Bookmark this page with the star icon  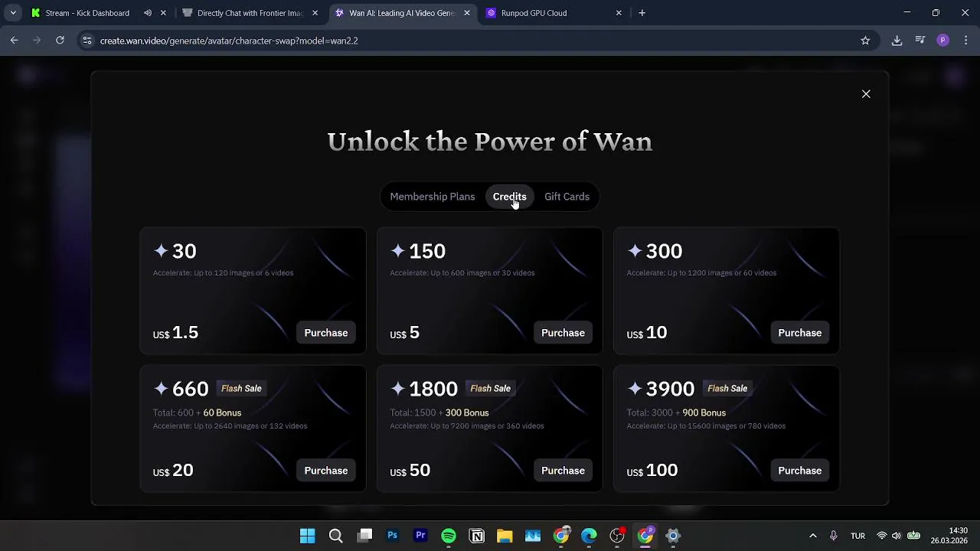click(865, 41)
